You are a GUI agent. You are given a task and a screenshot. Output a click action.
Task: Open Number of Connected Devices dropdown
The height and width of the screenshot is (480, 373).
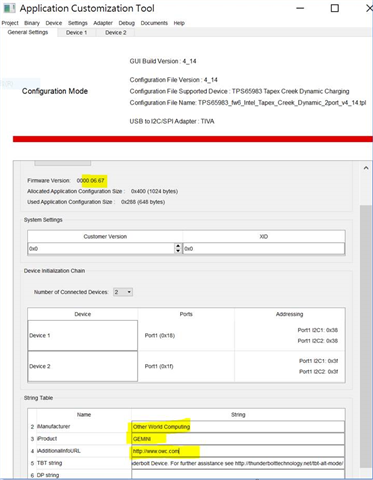pos(123,292)
